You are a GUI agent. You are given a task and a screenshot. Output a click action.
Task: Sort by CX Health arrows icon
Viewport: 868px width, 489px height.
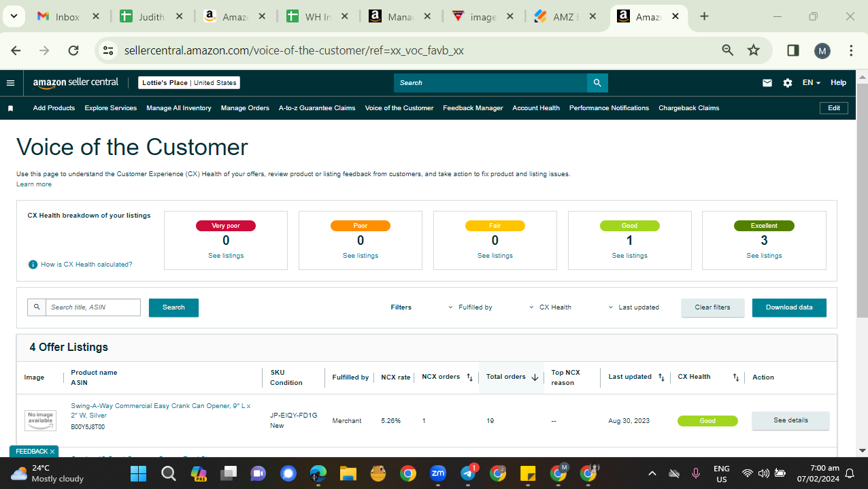tap(736, 377)
